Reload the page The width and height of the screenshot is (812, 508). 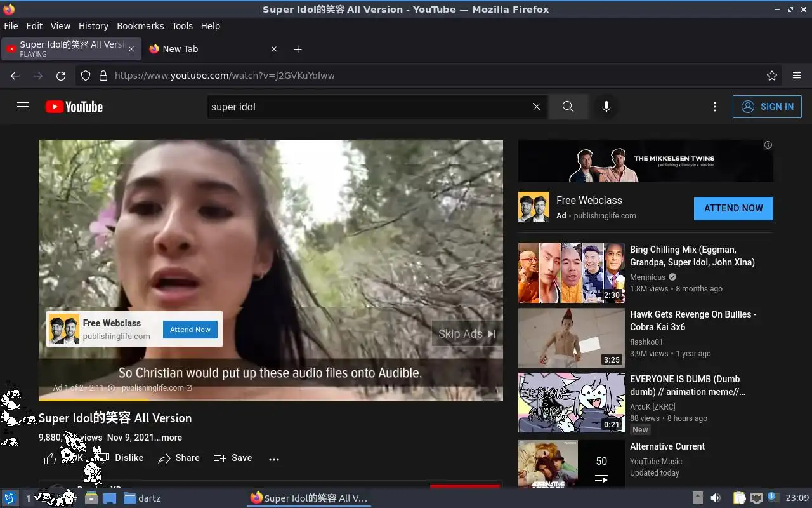61,76
